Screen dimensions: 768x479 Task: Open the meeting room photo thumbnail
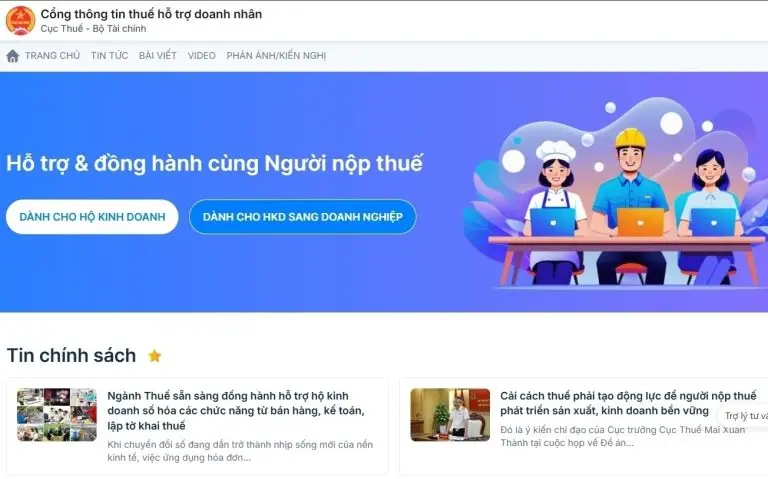(450, 415)
